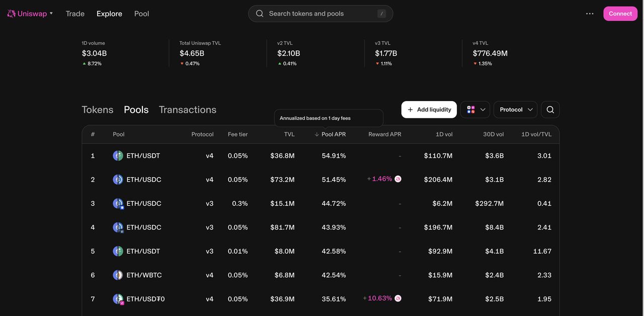Open the Protocol filter dropdown

516,110
